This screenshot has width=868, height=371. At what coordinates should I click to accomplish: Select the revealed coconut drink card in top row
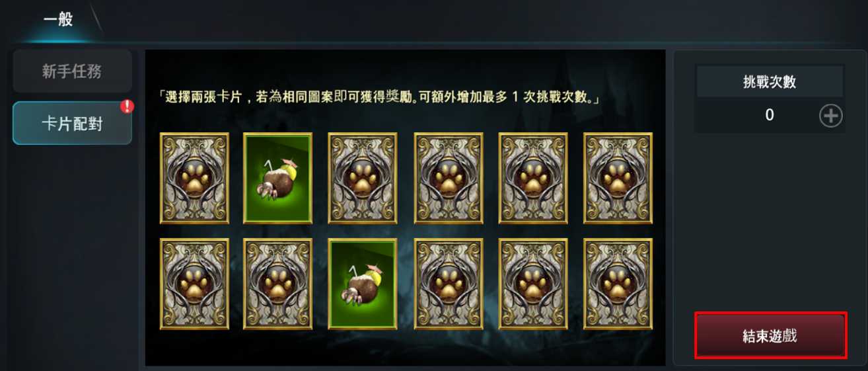[277, 178]
